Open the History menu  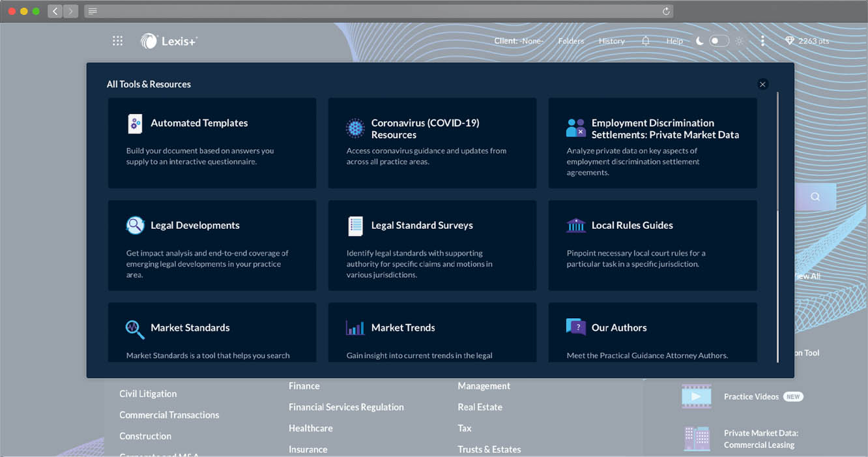[611, 41]
